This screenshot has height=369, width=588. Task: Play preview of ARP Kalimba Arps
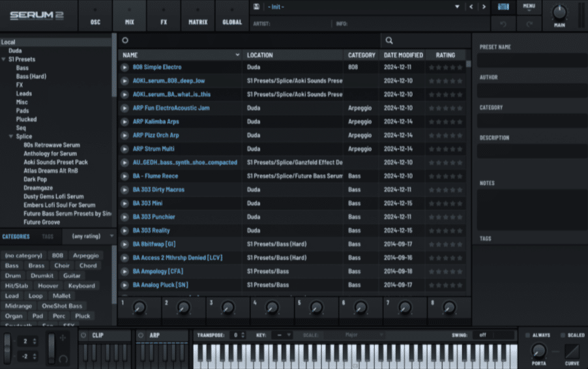(125, 122)
